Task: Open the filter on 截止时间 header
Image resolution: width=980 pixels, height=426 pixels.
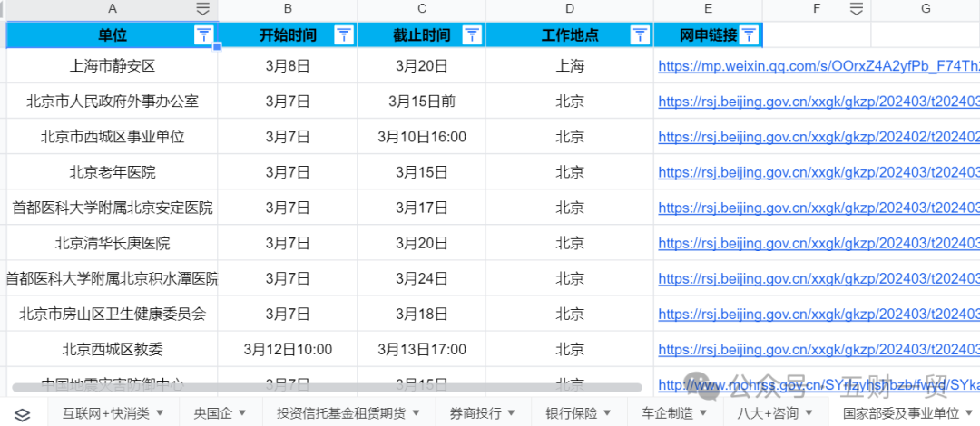Action: [x=472, y=35]
